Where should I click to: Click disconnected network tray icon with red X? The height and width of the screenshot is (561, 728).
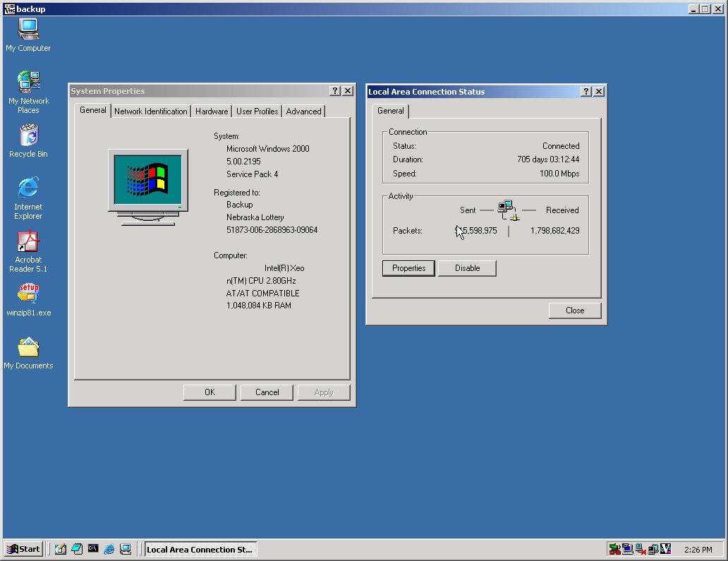pyautogui.click(x=640, y=549)
